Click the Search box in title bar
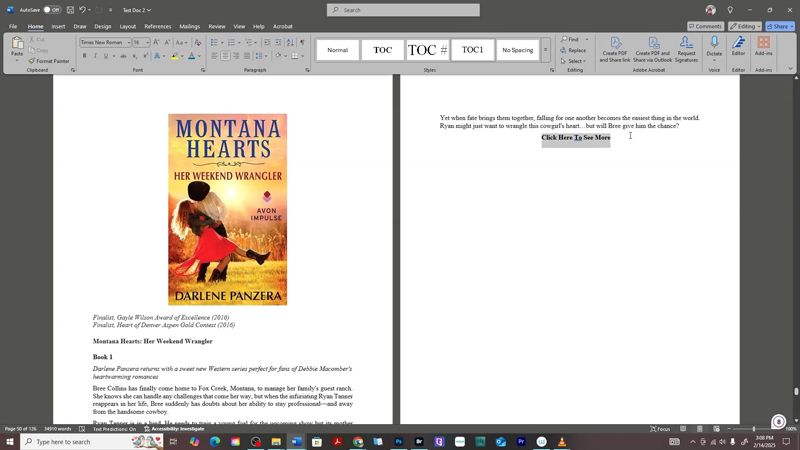Screen dimensions: 800x450 (x=403, y=10)
